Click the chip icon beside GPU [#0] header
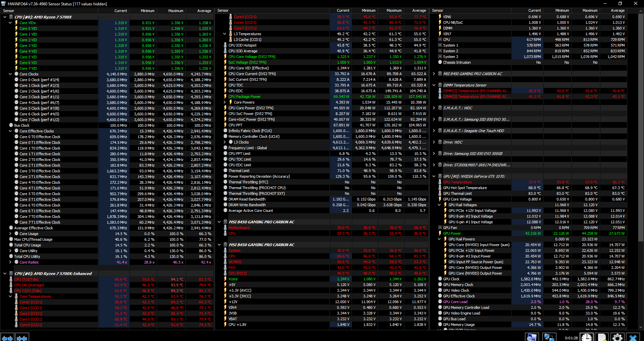644x341 pixels. click(440, 176)
